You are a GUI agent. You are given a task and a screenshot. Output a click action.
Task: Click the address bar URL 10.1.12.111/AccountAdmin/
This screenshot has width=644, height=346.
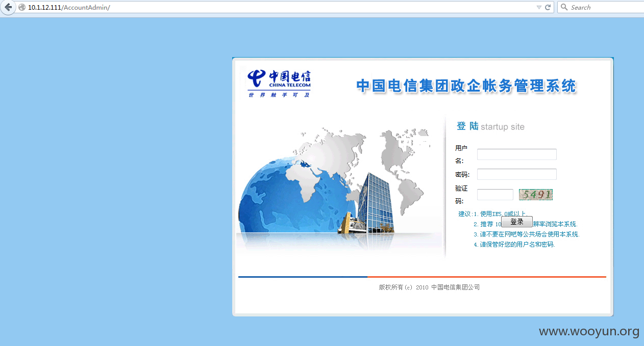69,7
